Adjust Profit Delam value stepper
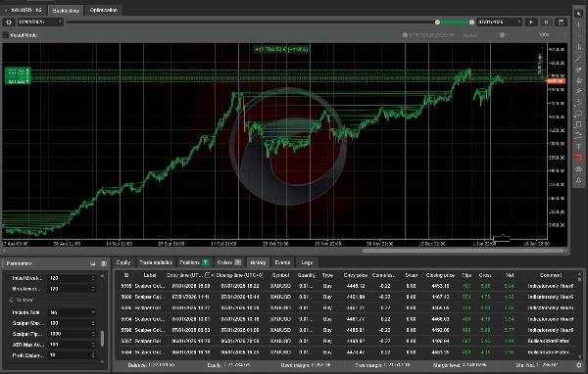Image resolution: width=588 pixels, height=374 pixels. [93, 354]
